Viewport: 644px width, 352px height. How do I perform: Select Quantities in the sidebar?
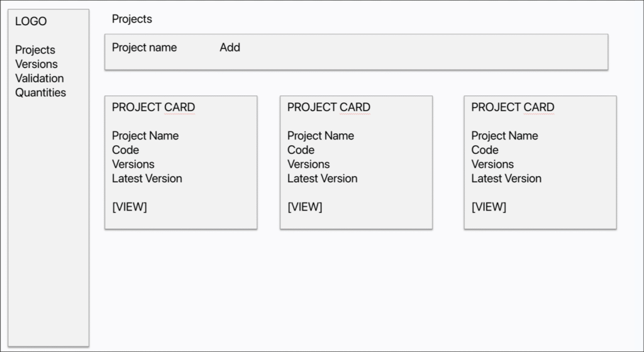(x=40, y=93)
